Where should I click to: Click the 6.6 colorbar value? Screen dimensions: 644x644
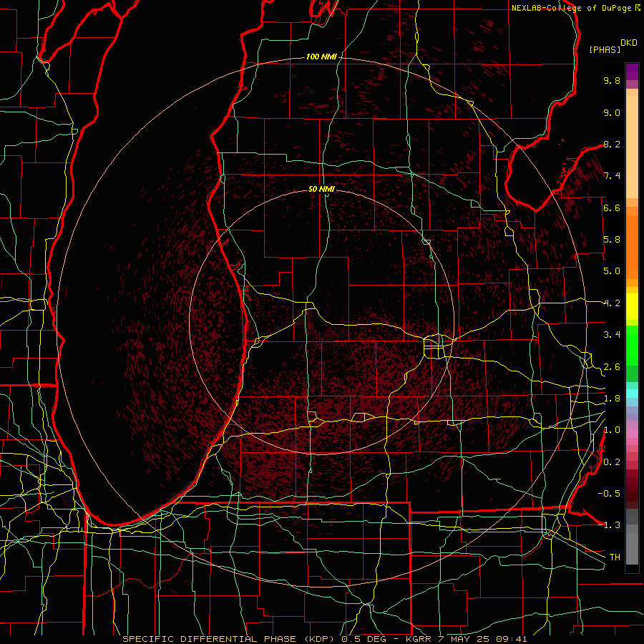(x=612, y=208)
